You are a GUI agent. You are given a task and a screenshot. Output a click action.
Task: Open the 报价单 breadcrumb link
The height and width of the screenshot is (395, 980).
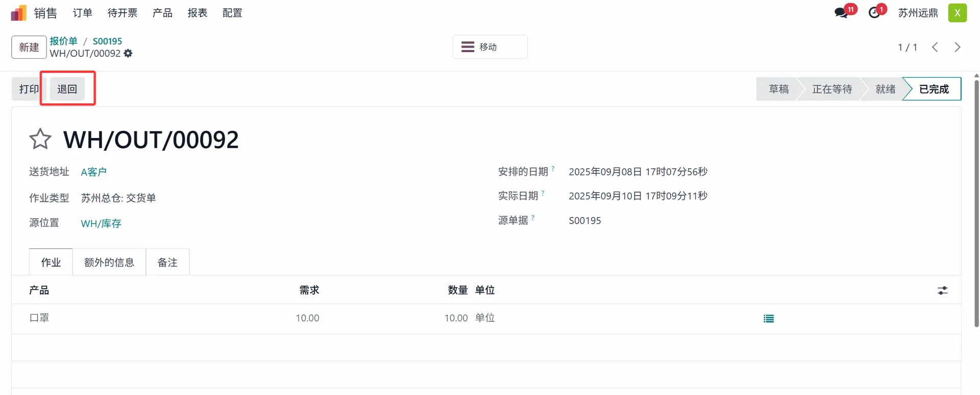[63, 41]
